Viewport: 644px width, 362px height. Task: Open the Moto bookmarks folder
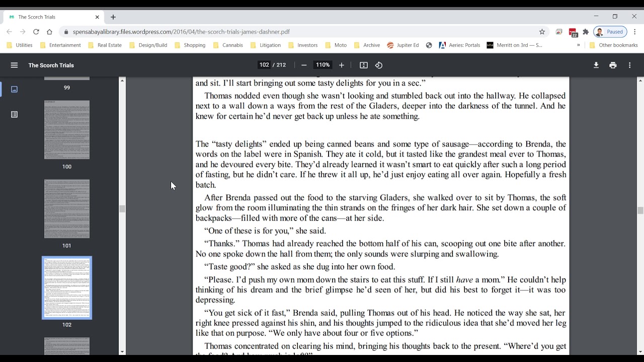click(336, 45)
